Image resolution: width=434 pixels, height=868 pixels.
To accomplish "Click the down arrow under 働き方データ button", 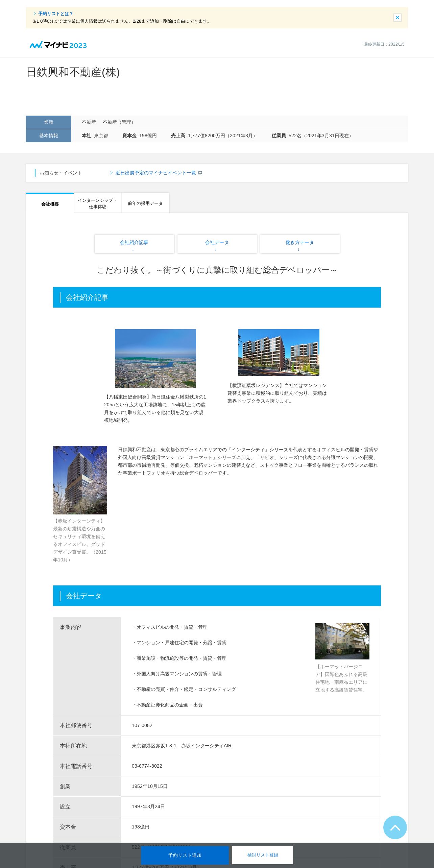I will click(x=298, y=249).
